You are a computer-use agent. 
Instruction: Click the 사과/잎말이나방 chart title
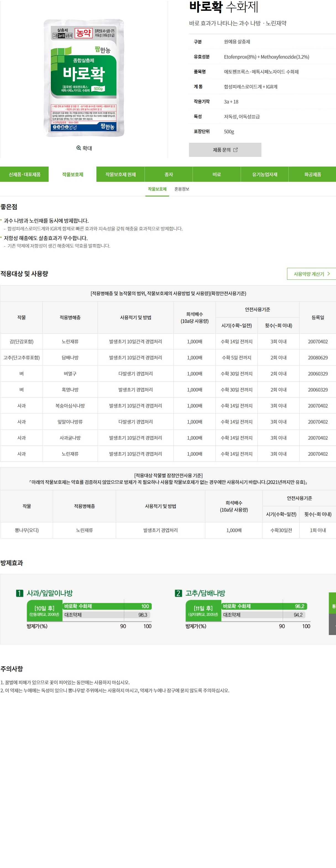(x=50, y=593)
